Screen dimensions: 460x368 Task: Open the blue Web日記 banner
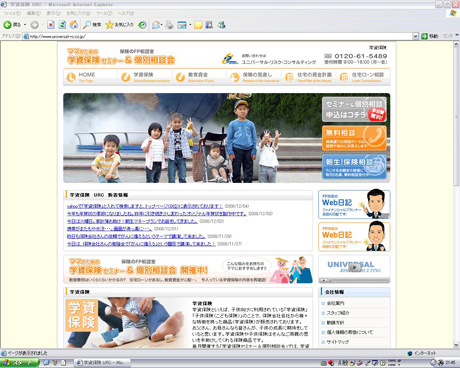[354, 204]
